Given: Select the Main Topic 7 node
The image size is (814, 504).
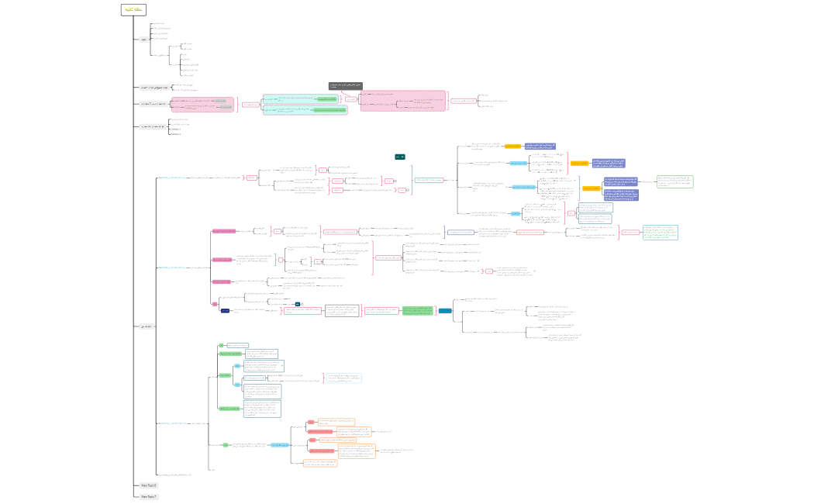Looking at the screenshot, I should click(148, 496).
